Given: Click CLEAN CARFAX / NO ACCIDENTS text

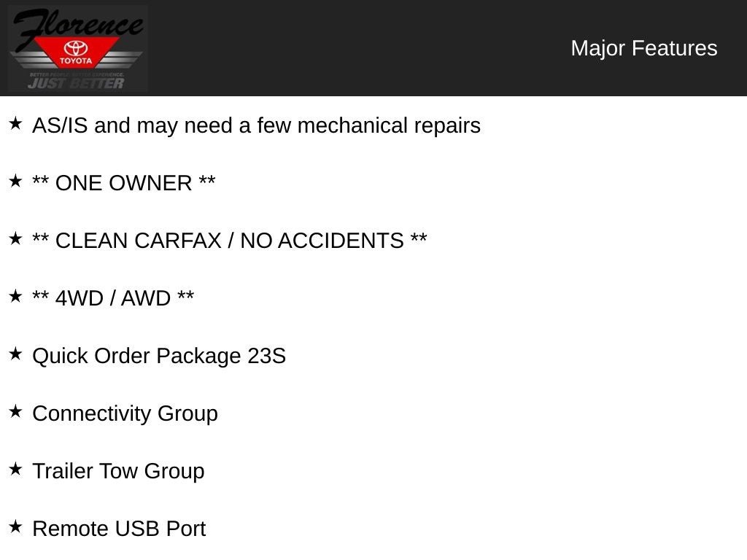Looking at the screenshot, I should point(230,241).
